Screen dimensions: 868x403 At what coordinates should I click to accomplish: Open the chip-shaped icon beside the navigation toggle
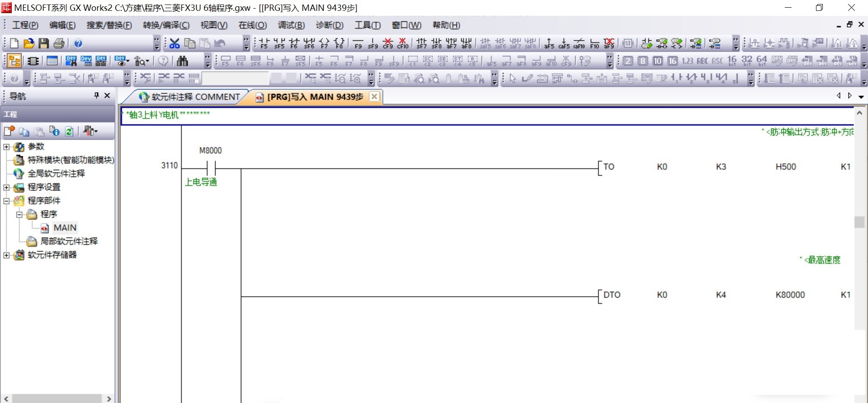pos(33,61)
